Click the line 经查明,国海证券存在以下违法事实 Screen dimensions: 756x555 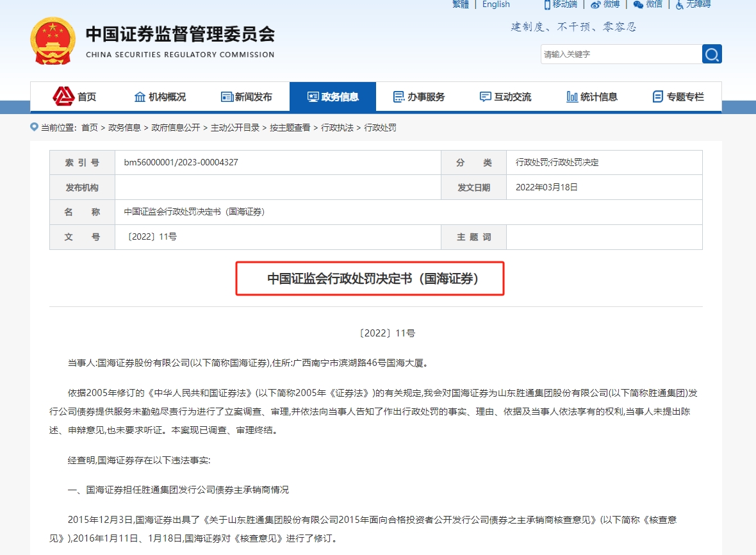(139, 461)
